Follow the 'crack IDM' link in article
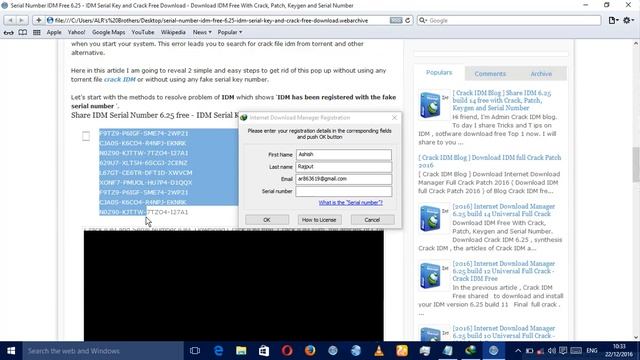Image resolution: width=640 pixels, height=360 pixels. 120,80
